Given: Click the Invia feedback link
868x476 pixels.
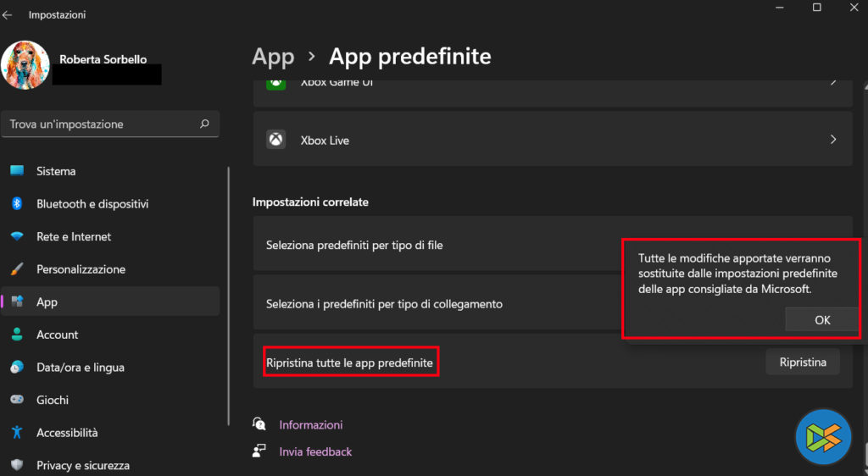Looking at the screenshot, I should click(x=314, y=451).
